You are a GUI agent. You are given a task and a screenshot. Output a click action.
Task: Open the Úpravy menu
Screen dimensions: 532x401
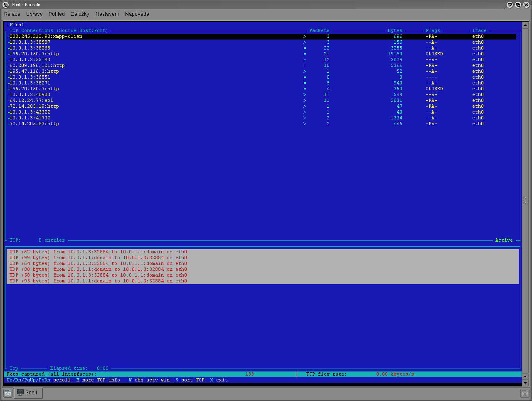click(34, 14)
